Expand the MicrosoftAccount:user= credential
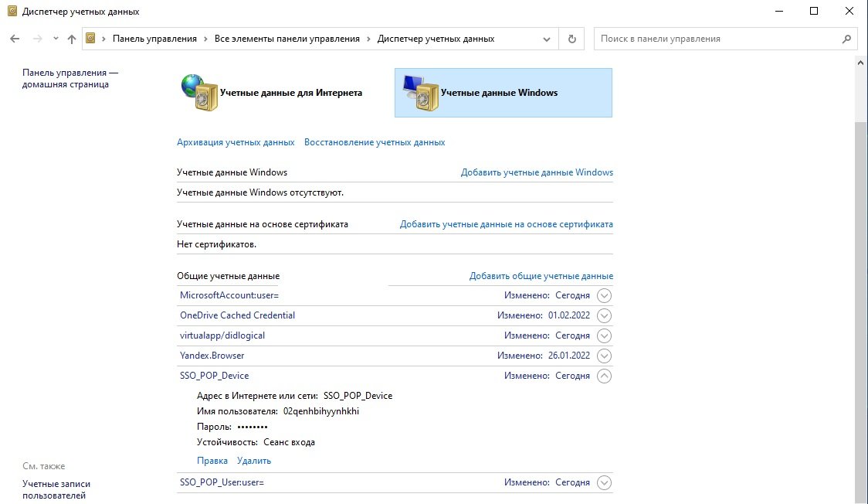 (605, 295)
